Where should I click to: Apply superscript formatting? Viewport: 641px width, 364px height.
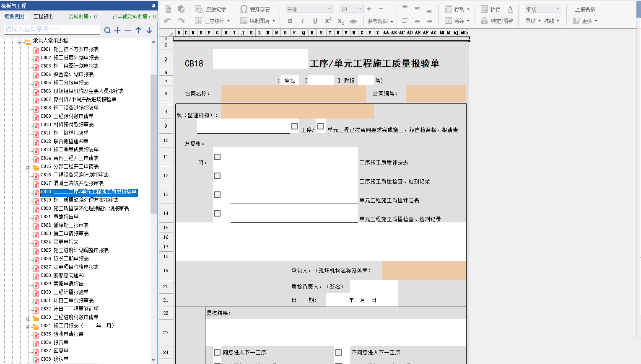[328, 21]
